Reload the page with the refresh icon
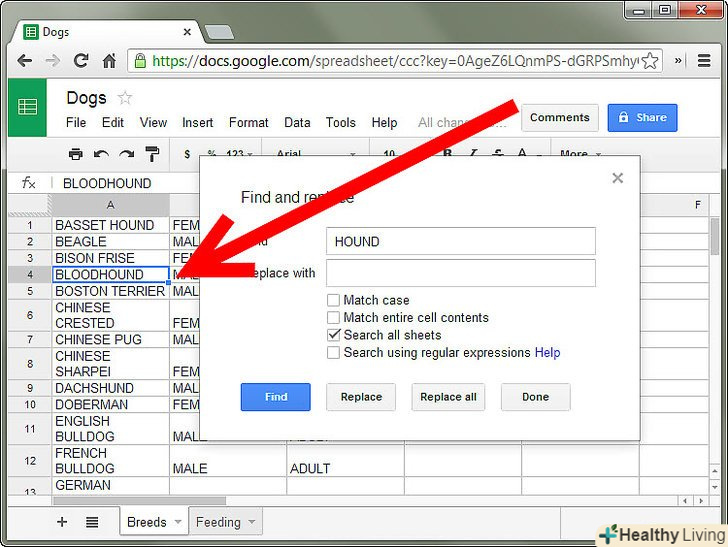Viewport: 728px width, 547px height. (81, 60)
